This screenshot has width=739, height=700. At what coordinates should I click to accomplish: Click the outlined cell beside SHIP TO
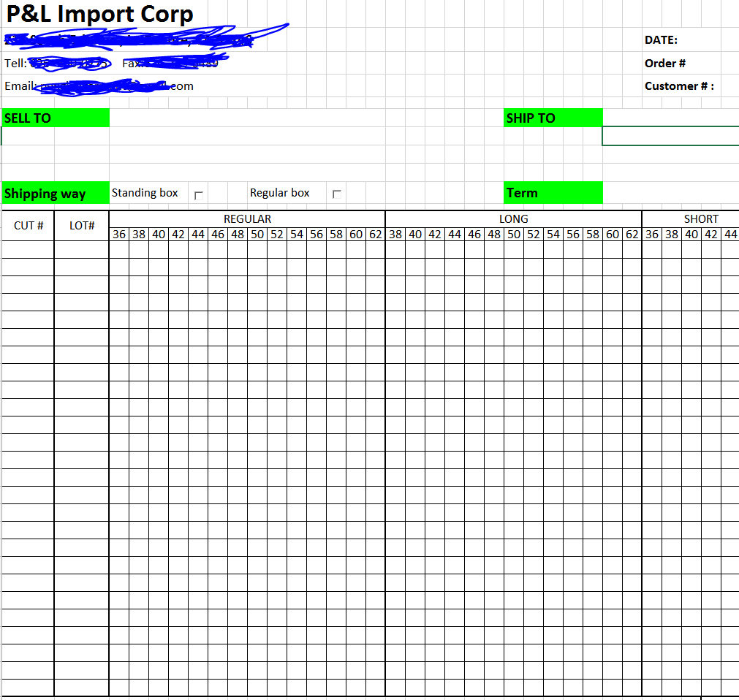point(671,136)
